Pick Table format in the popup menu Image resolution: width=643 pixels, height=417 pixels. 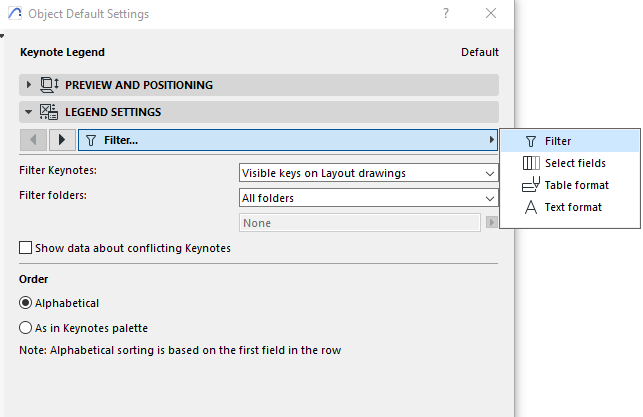pos(576,185)
